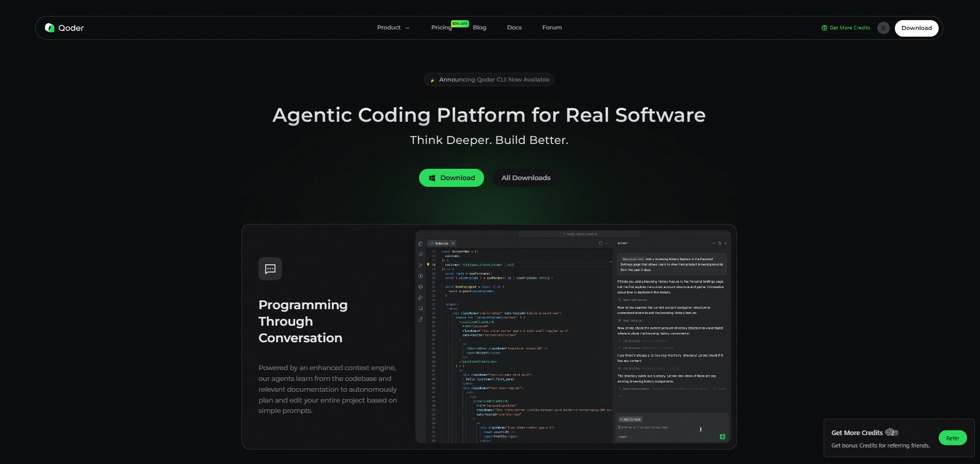This screenshot has width=980, height=464.
Task: Select the Search icon in the IDE preview sidebar
Action: (421, 254)
